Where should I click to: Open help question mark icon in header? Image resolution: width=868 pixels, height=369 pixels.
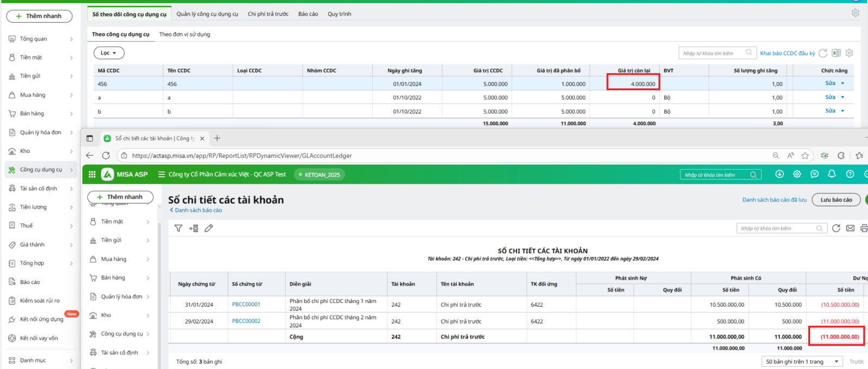tap(850, 174)
